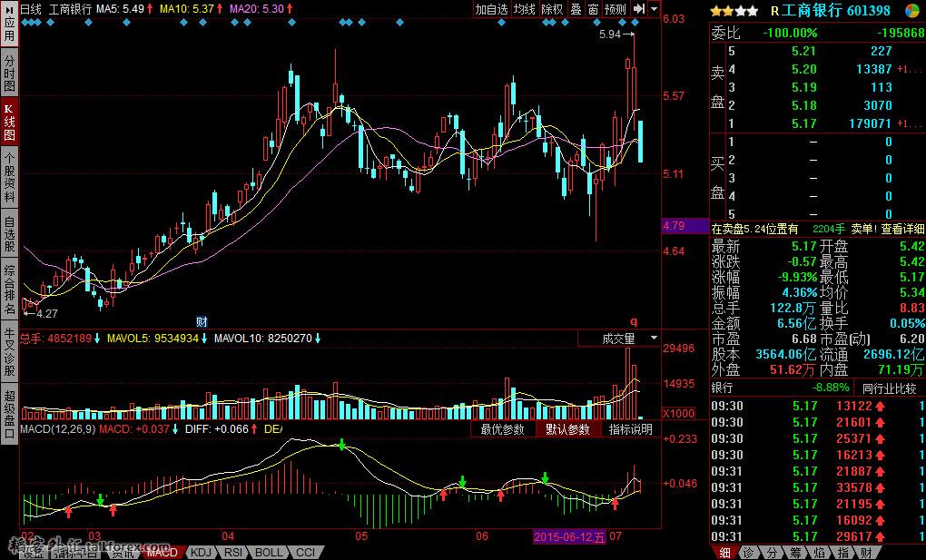Select the 分 tab in the quote panel

[x=772, y=553]
